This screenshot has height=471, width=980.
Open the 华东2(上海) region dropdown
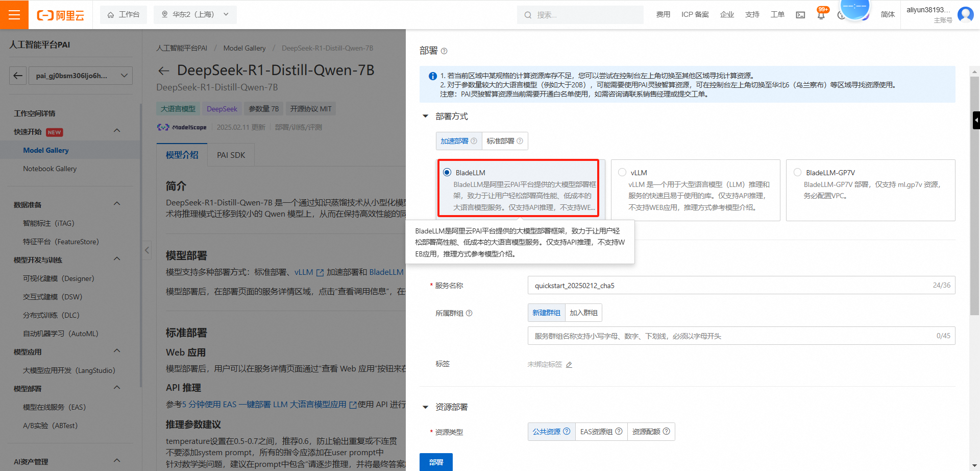[x=195, y=15]
